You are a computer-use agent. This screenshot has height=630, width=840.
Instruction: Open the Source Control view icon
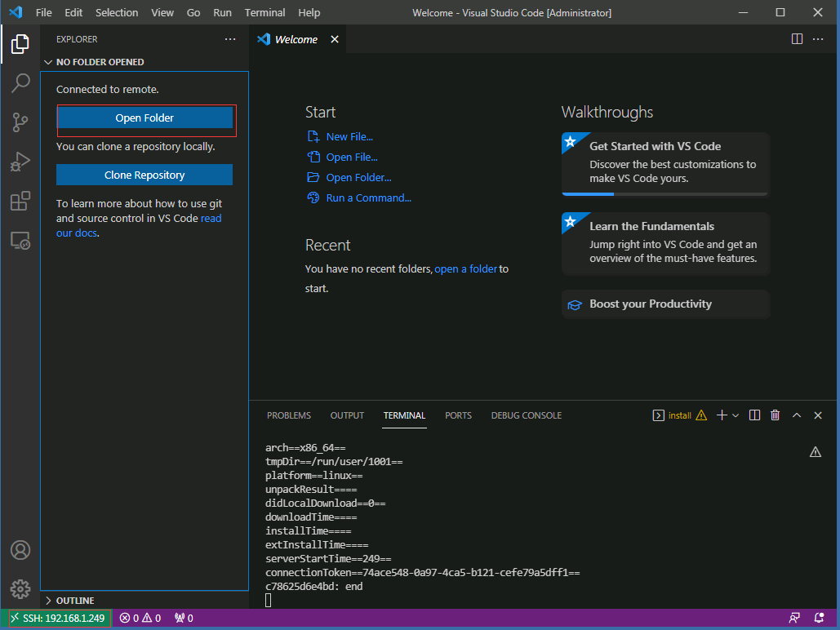coord(20,122)
